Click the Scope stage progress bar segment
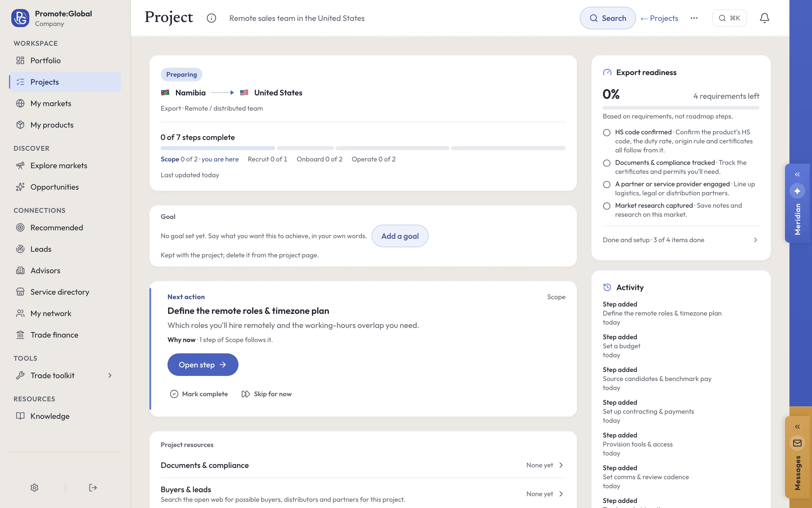 [218, 148]
